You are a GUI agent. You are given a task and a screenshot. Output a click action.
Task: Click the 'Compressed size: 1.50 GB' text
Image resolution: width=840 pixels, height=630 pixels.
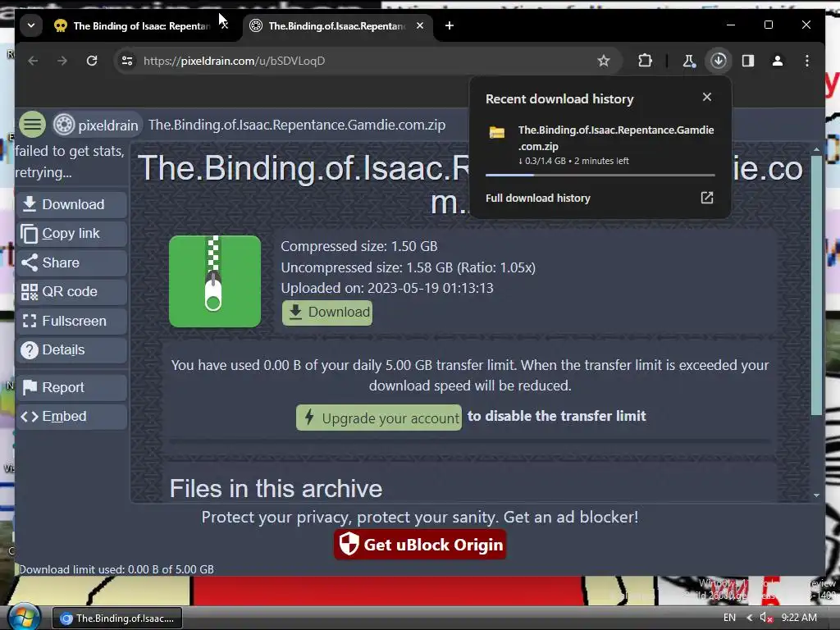pos(359,246)
